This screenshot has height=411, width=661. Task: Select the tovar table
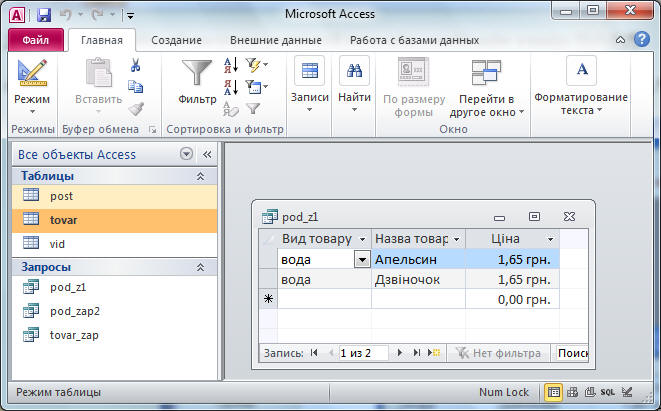[x=114, y=220]
